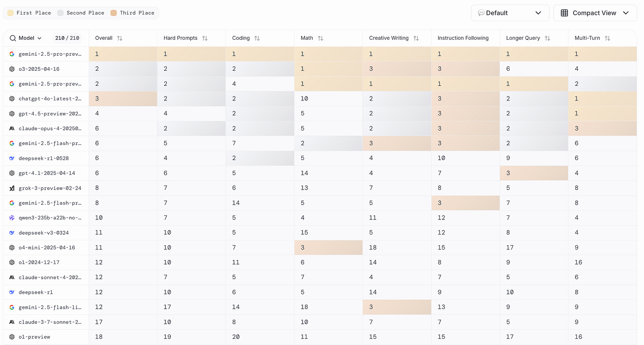Sort by the Overall column arrows icon
The height and width of the screenshot is (345, 644).
point(119,38)
